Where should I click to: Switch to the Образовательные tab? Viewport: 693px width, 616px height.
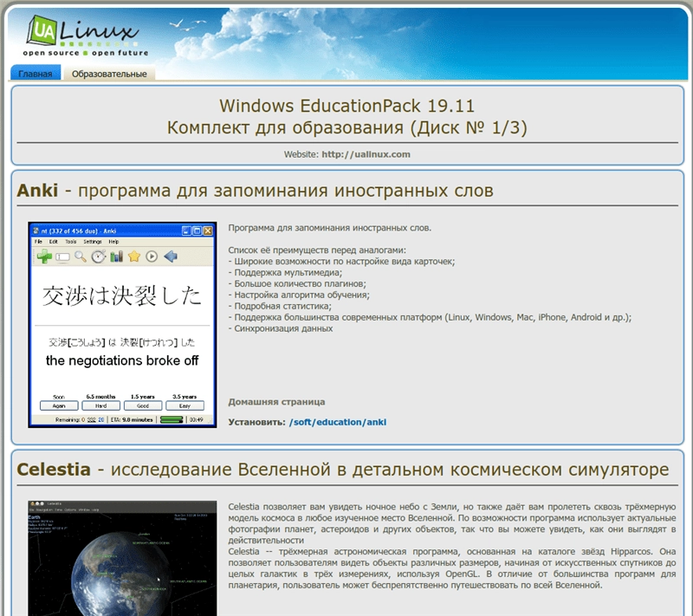[x=109, y=74]
